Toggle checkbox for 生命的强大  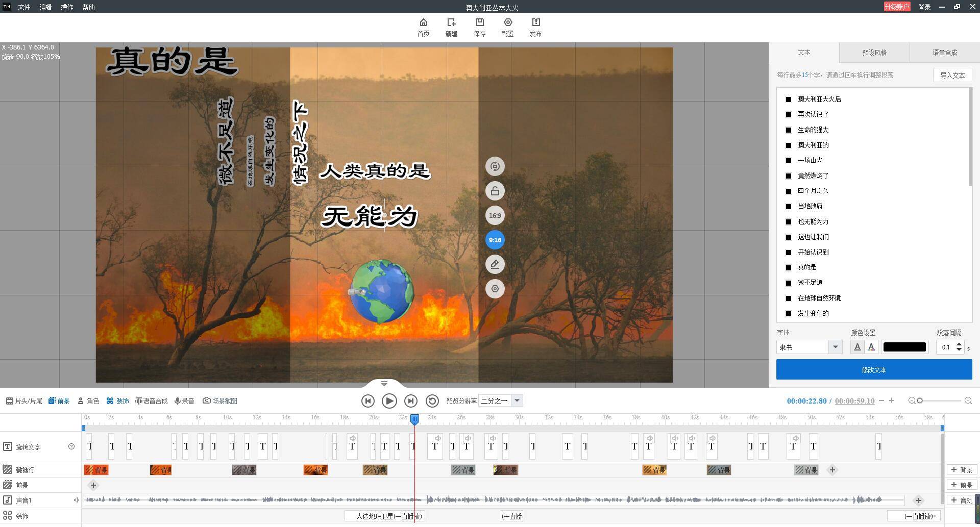788,130
